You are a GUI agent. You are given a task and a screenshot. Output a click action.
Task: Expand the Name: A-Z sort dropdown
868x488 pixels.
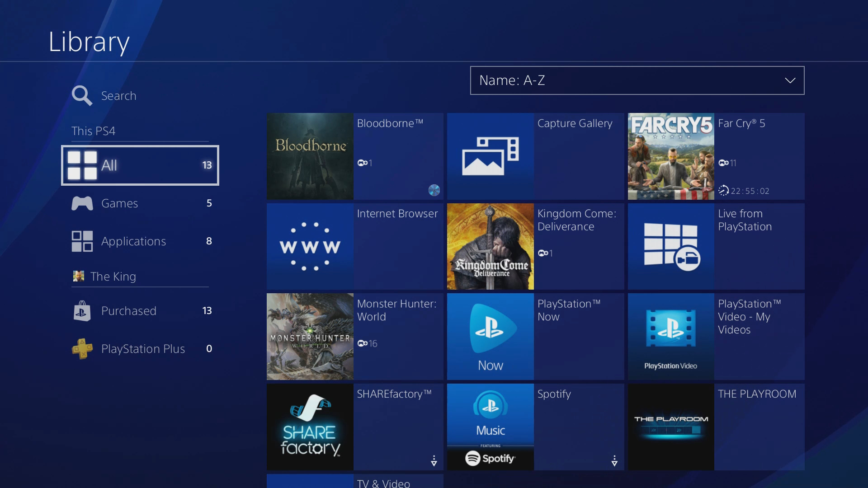pyautogui.click(x=637, y=80)
